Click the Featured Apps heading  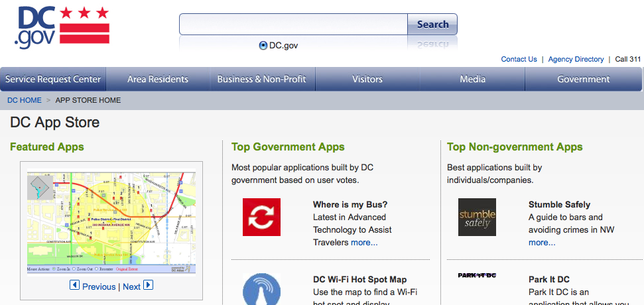pyautogui.click(x=47, y=147)
